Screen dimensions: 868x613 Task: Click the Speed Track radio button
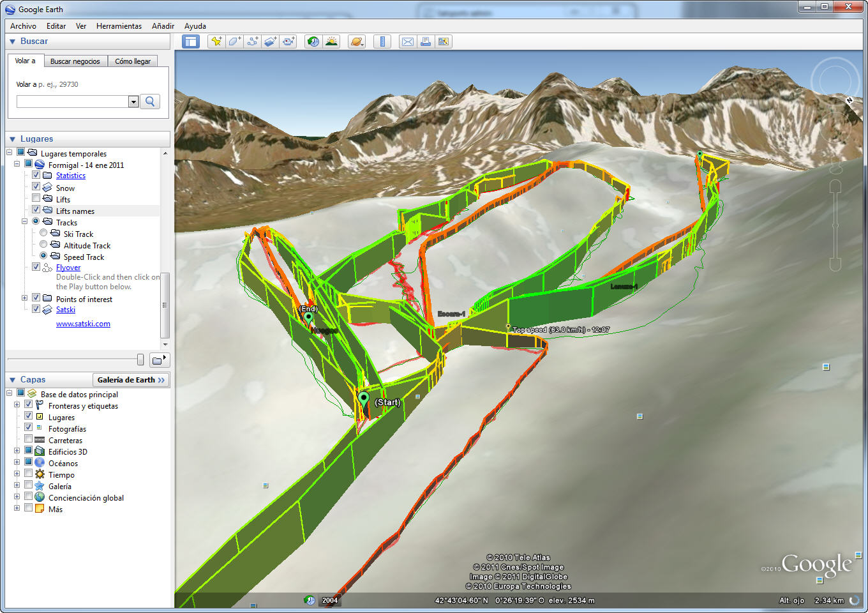click(x=43, y=255)
